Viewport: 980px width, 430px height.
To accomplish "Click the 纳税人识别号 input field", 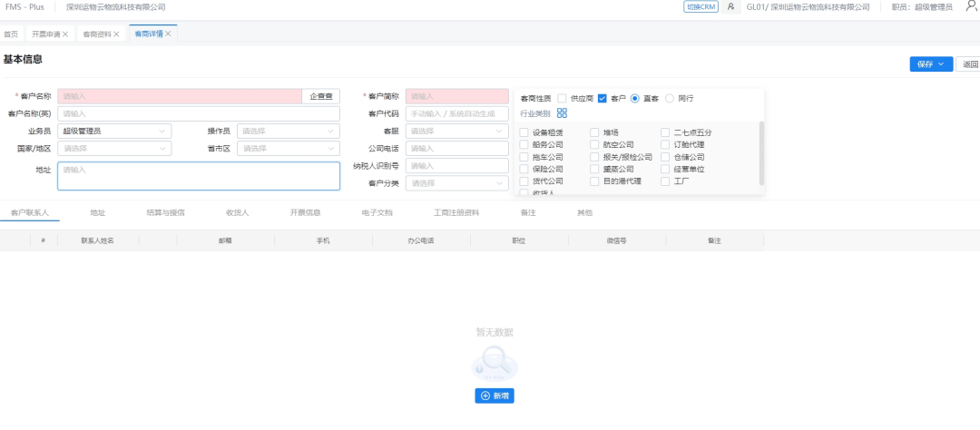I will [x=457, y=166].
